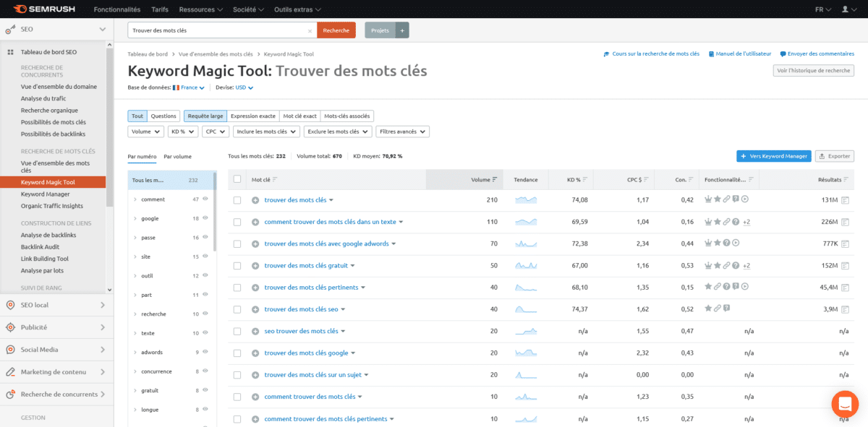
Task: Open the CPC filter dropdown
Action: pyautogui.click(x=216, y=131)
